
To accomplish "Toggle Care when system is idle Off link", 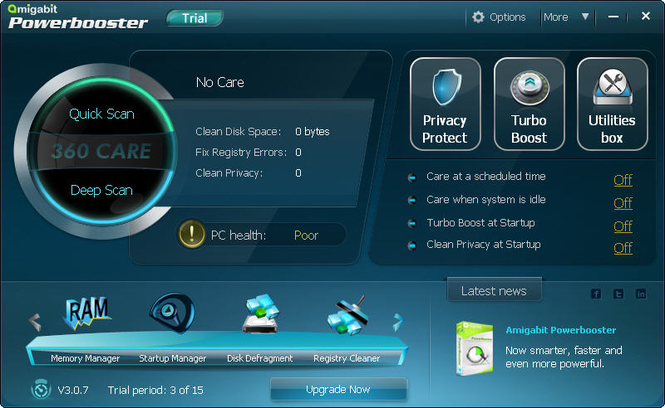I will tap(623, 203).
